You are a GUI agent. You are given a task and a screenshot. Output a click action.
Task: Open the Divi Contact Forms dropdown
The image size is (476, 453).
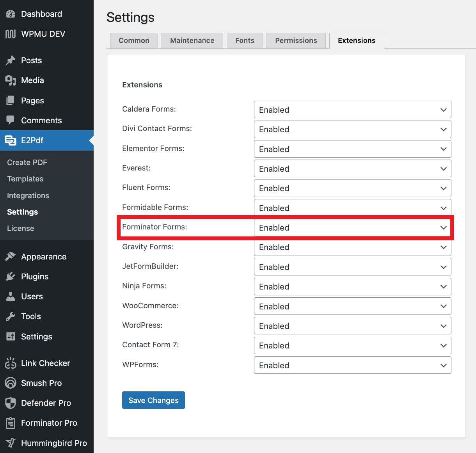click(352, 129)
